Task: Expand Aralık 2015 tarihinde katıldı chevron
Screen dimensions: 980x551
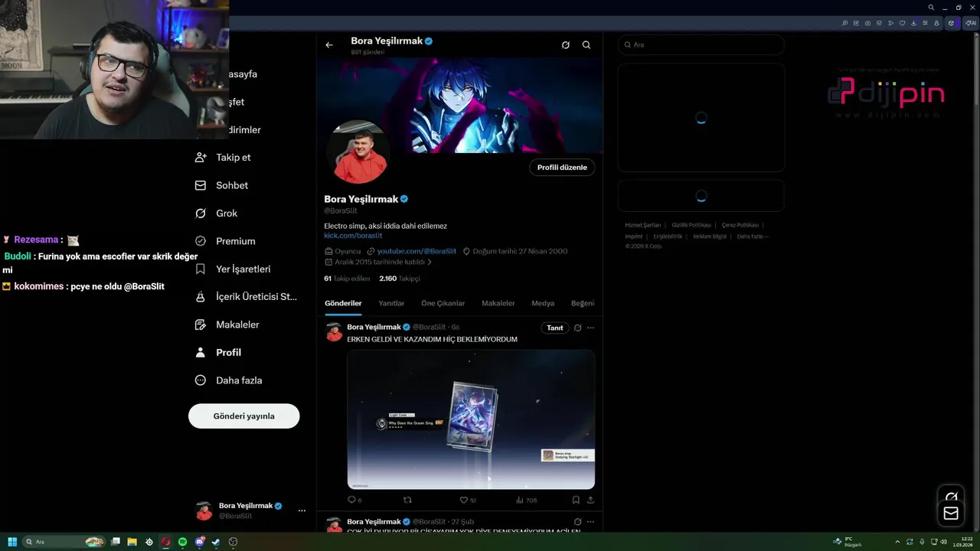Action: [x=430, y=262]
